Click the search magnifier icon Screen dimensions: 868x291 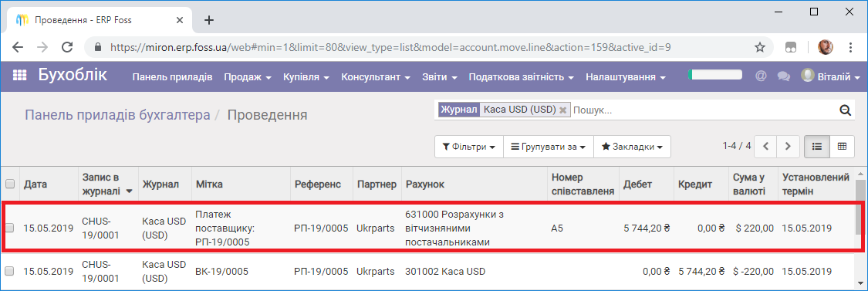845,110
